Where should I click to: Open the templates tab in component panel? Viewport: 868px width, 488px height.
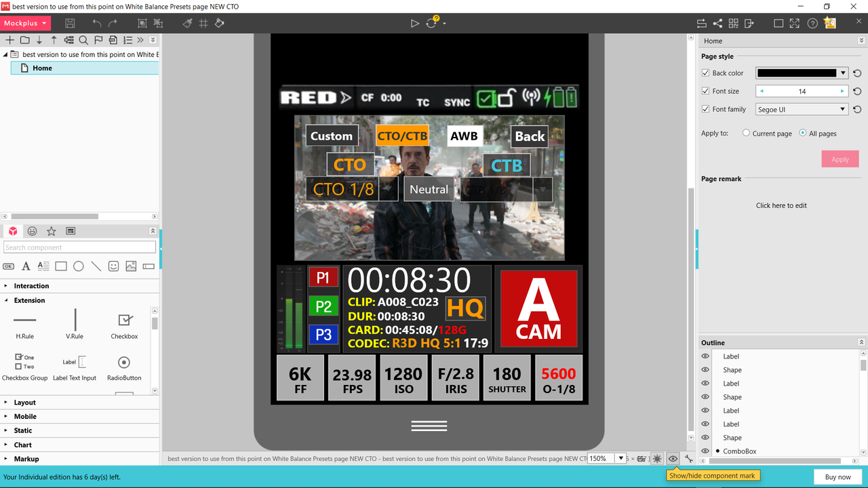tap(71, 231)
